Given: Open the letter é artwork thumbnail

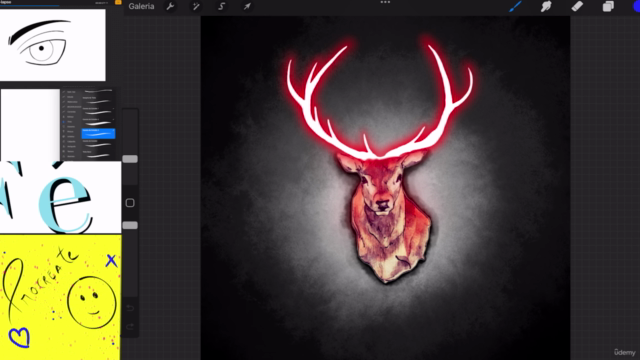Looking at the screenshot, I should pos(60,198).
